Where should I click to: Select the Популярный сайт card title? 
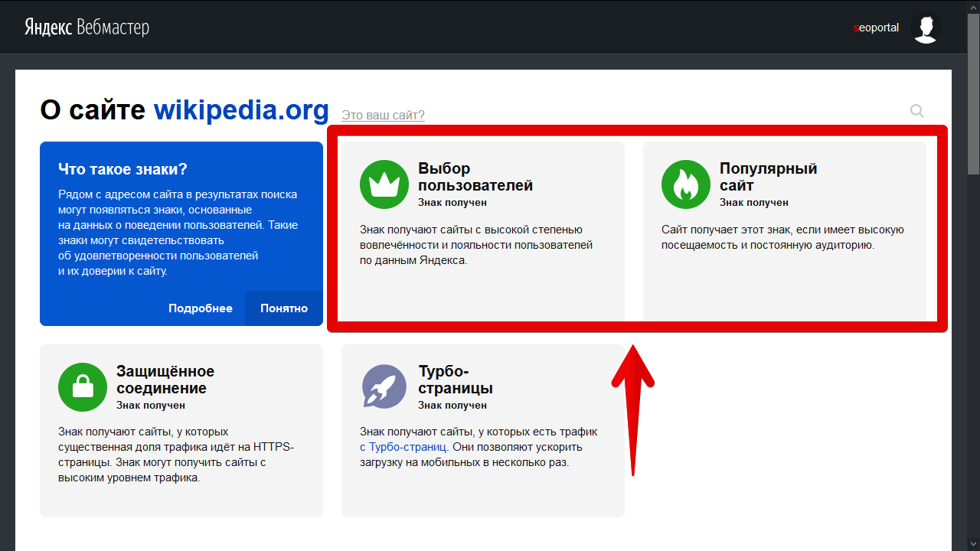[x=768, y=177]
